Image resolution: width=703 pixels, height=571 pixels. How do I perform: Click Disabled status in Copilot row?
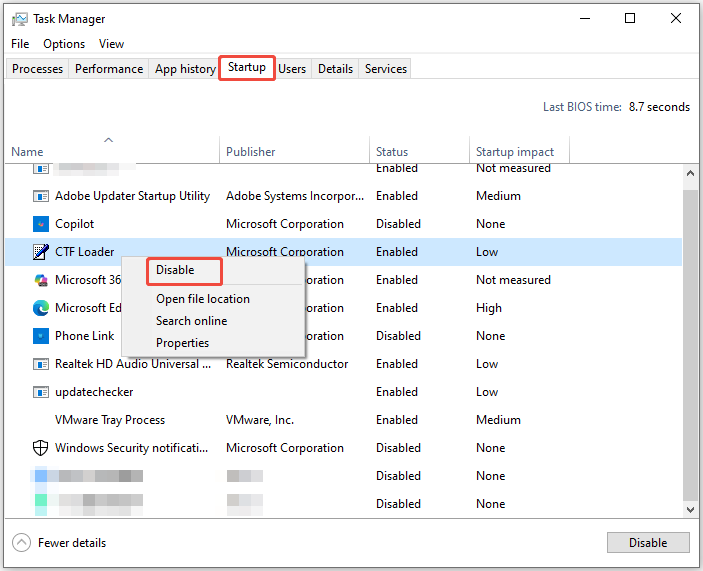[398, 224]
